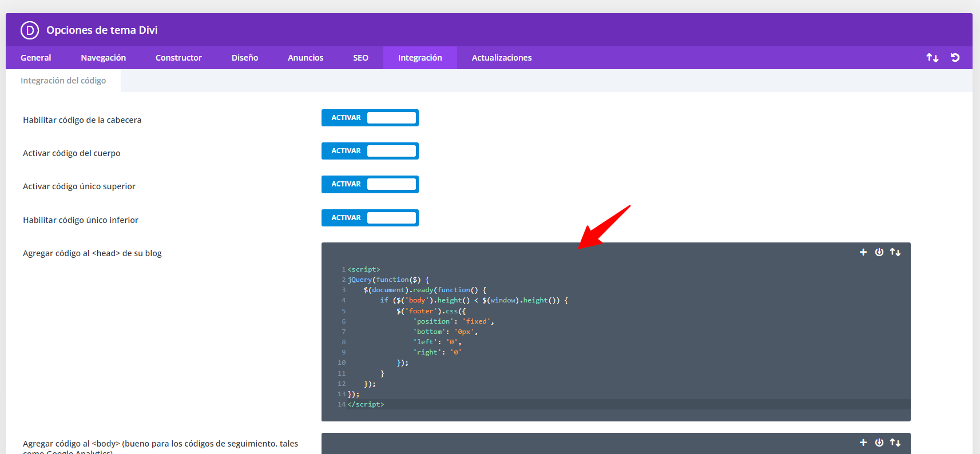Click the Divi logo icon in header
This screenshot has width=980, height=454.
tap(30, 30)
